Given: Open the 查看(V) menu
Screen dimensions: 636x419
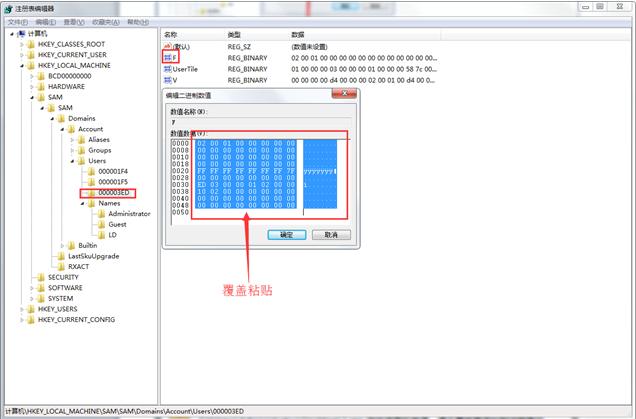Looking at the screenshot, I should (74, 22).
